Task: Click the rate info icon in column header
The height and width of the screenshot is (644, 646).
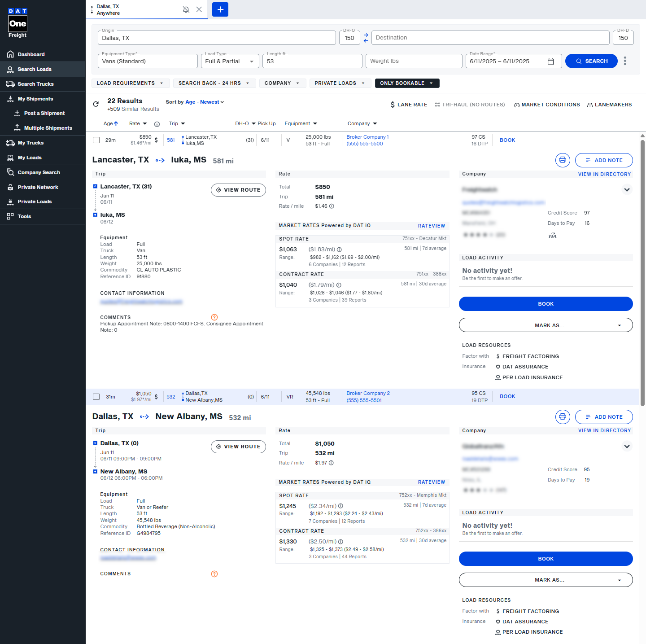Action: point(157,124)
